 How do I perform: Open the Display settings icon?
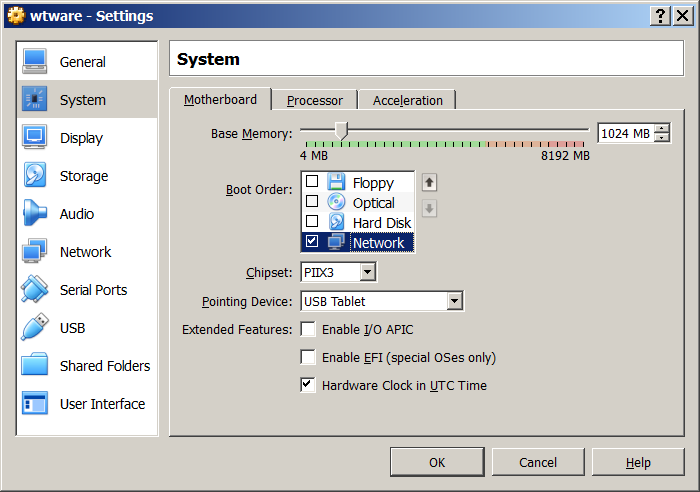tap(35, 138)
